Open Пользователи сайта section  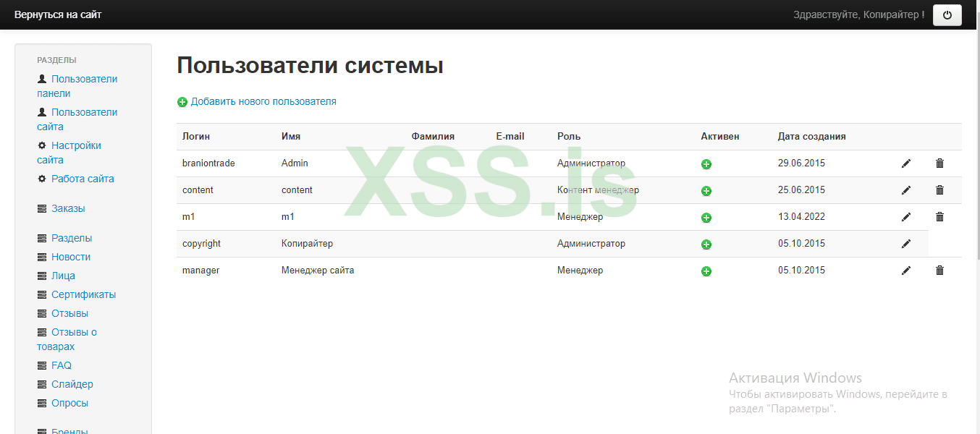(77, 119)
